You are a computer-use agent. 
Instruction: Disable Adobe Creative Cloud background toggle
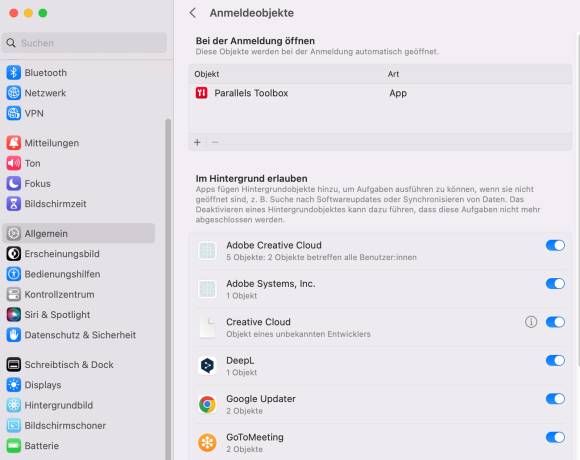[555, 245]
